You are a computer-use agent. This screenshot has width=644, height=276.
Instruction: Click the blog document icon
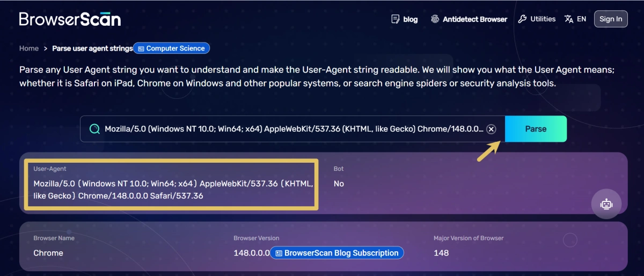(x=395, y=19)
